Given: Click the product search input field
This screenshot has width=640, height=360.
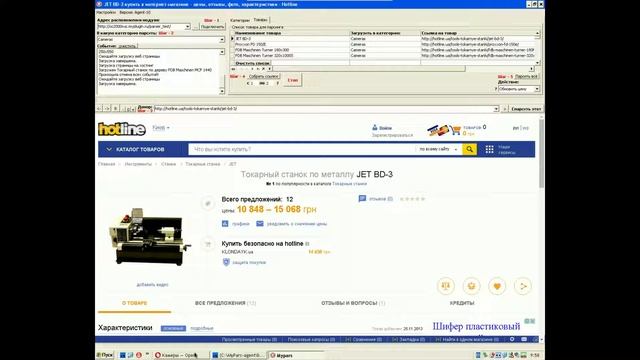Looking at the screenshot, I should pos(302,149).
